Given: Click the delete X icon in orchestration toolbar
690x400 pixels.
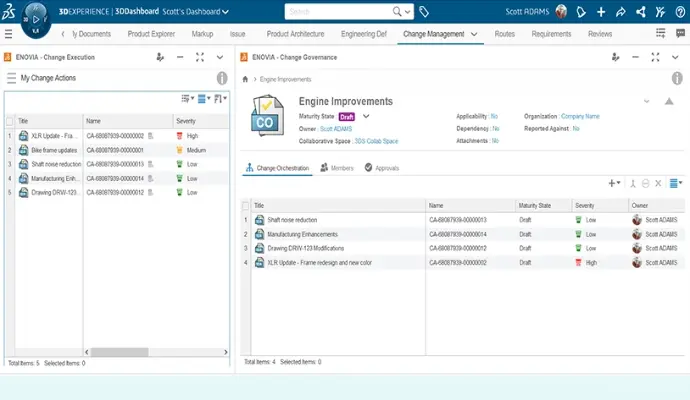Looking at the screenshot, I should coord(658,183).
